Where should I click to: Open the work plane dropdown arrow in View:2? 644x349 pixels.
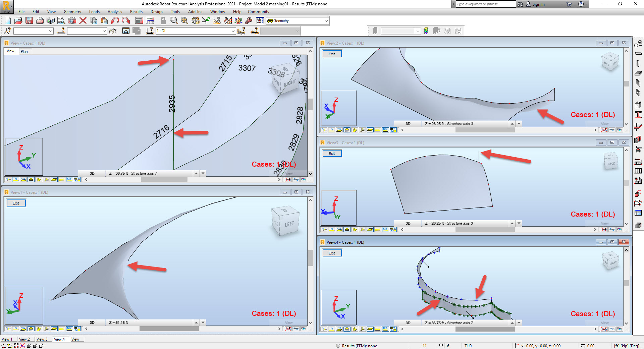point(519,124)
